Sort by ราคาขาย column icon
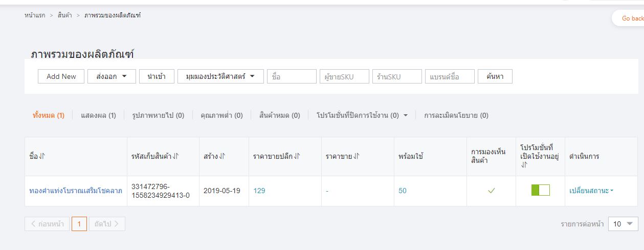Screen dimensions: 644x250 [357, 156]
